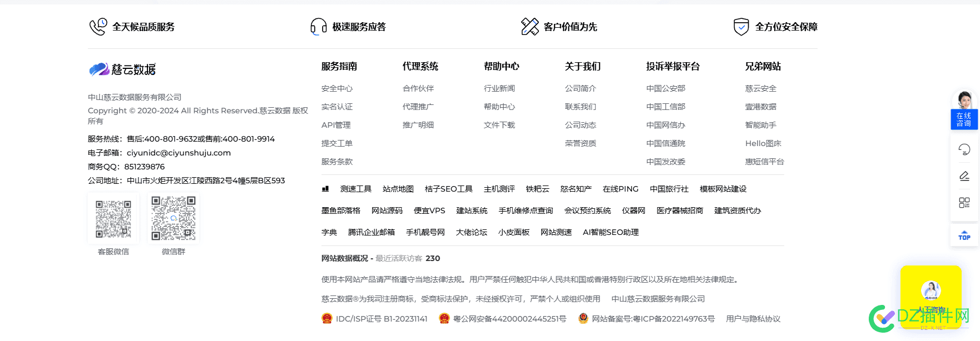Screen dimensions: 980x341
Task: Click the 客服微信 QR code
Action: coord(113,219)
